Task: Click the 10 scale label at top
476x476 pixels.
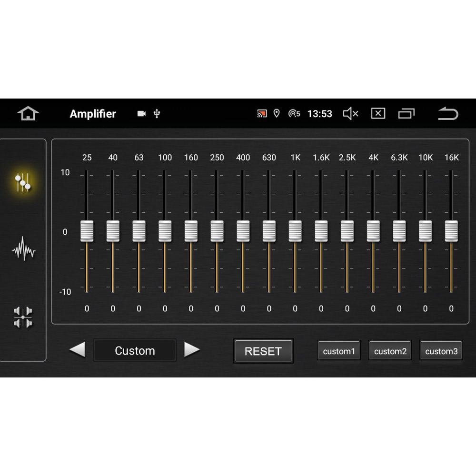Action: [x=65, y=172]
